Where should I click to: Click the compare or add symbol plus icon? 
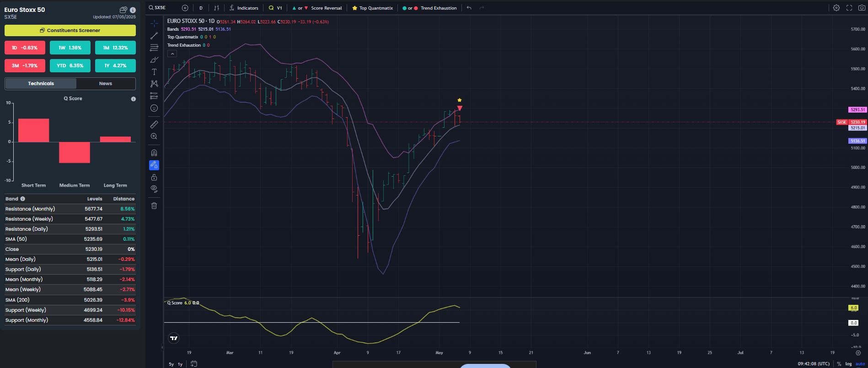tap(185, 8)
